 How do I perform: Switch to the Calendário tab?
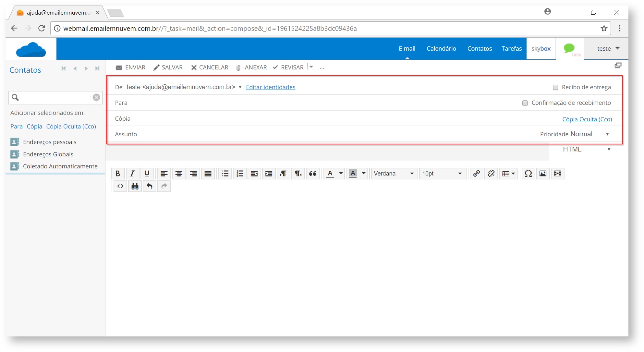click(441, 48)
